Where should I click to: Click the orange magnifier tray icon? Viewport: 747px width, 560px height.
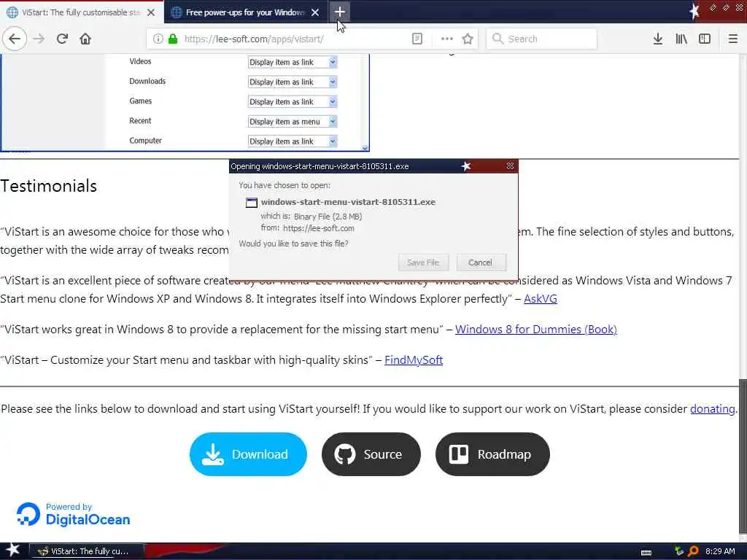pyautogui.click(x=693, y=551)
